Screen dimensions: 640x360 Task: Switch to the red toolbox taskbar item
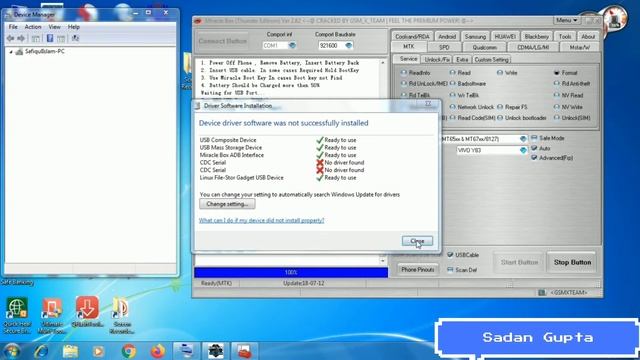[x=244, y=351]
